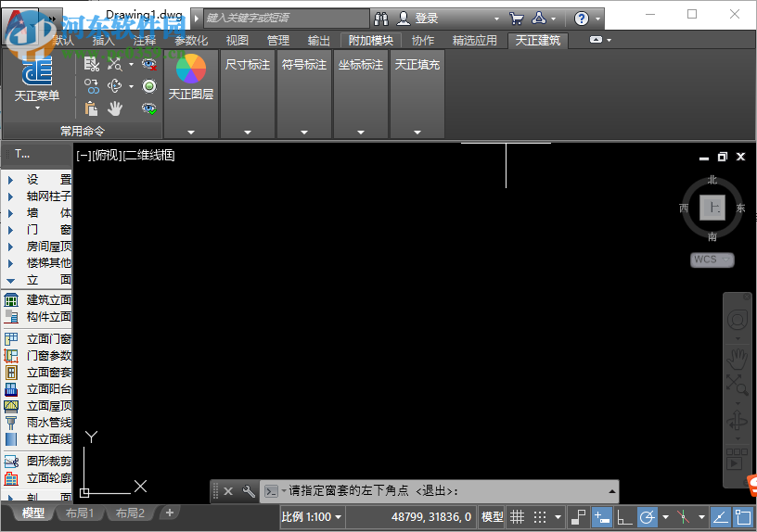The height and width of the screenshot is (532, 757).
Task: Click the keyword search input field
Action: (x=286, y=19)
